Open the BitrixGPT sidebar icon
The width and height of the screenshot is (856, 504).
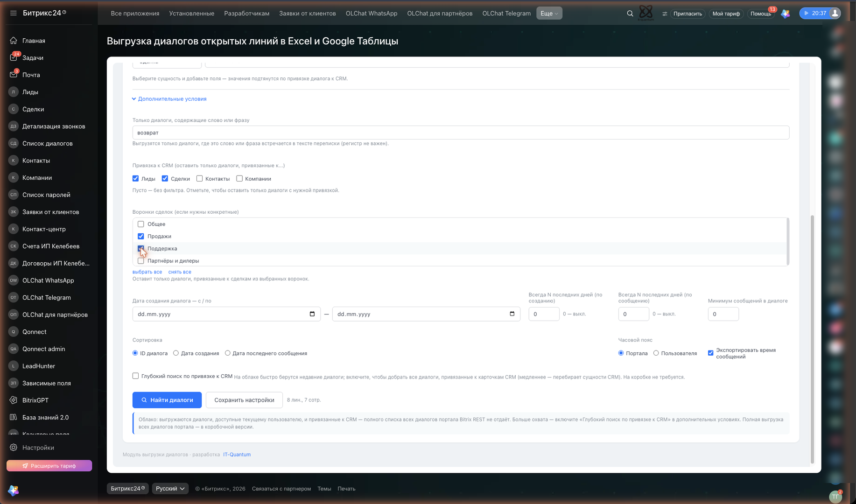(14, 400)
